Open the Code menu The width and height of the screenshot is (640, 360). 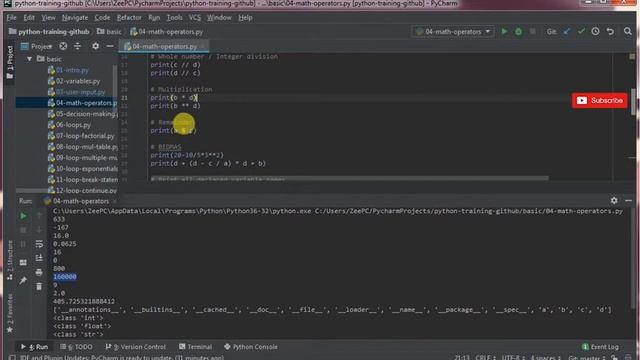pos(102,18)
